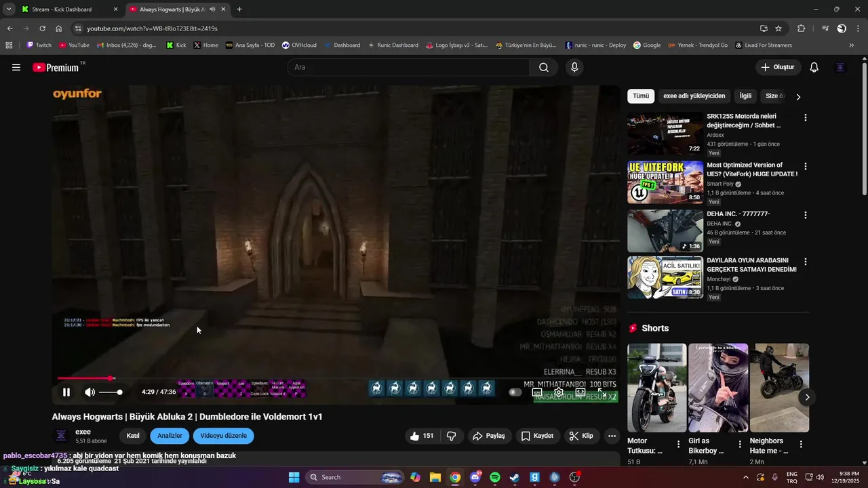Click the Katıl join button
The width and height of the screenshot is (868, 488).
(133, 436)
